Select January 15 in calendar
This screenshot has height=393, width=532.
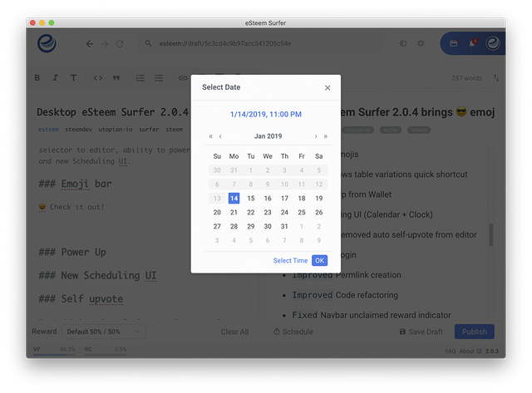click(x=251, y=199)
